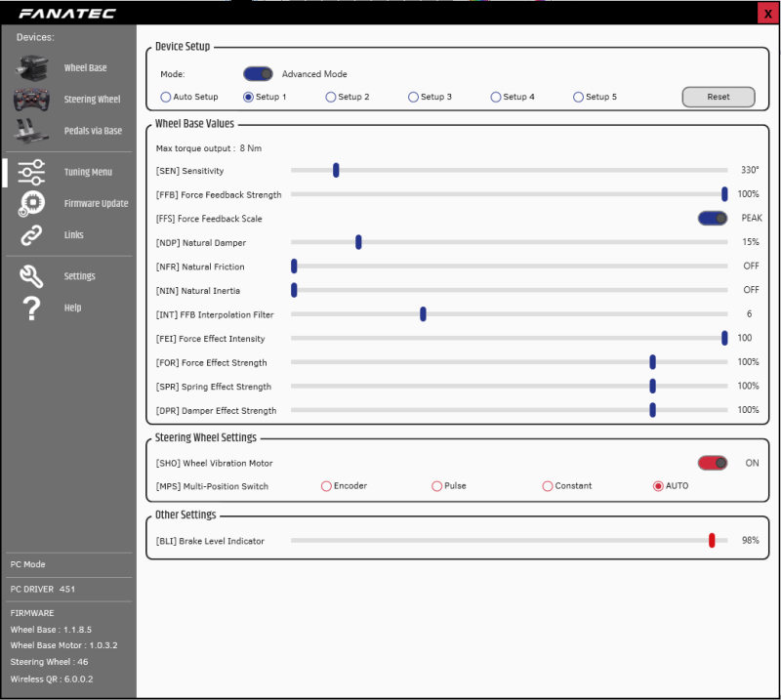Click the Brake Level Indicator slider handle
The image size is (781, 700).
[712, 540]
